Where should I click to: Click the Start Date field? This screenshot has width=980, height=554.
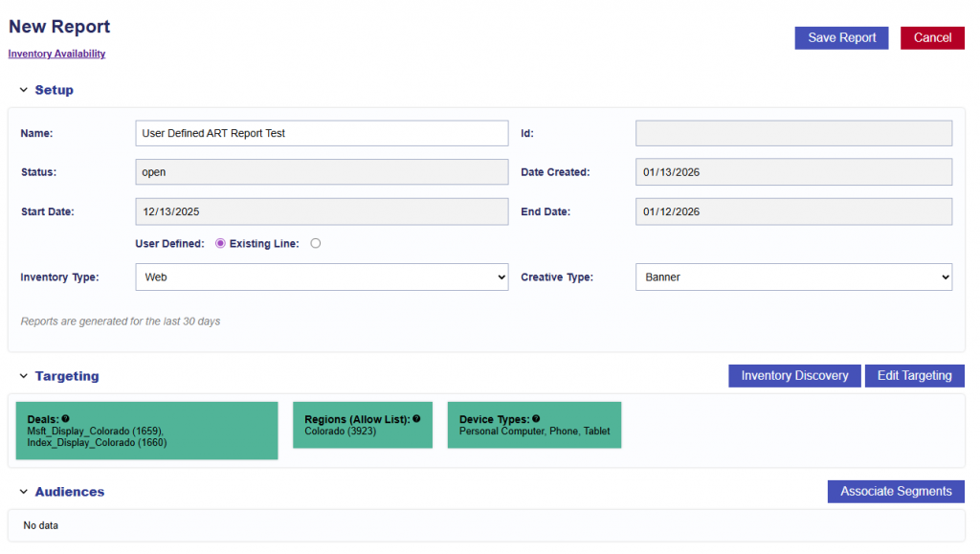tap(322, 211)
